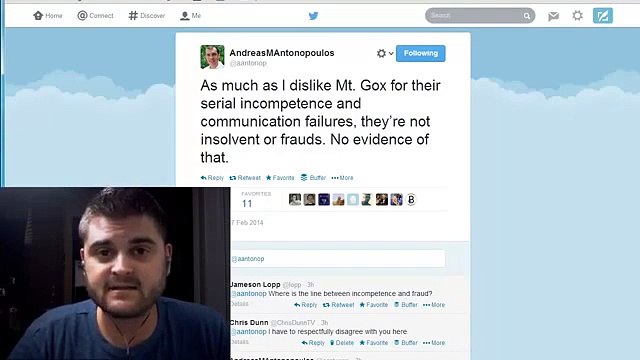Toggle the Following button for aantonop
Image resolution: width=640 pixels, height=360 pixels.
click(x=420, y=53)
